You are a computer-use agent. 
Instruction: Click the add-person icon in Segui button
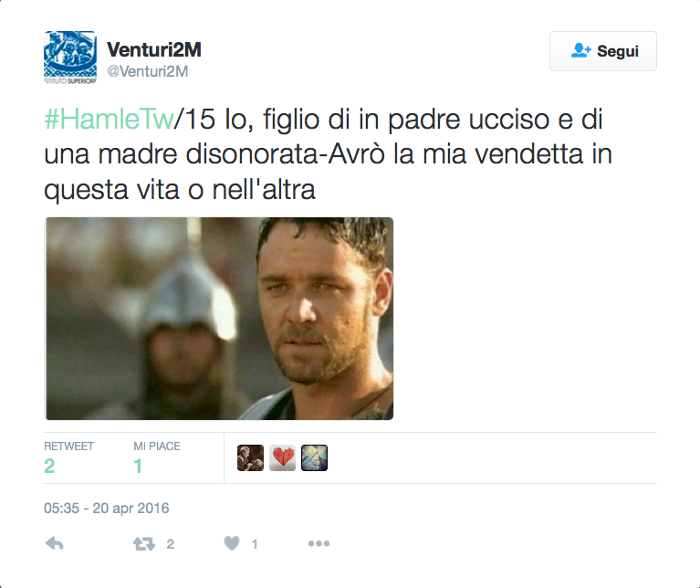click(x=580, y=50)
